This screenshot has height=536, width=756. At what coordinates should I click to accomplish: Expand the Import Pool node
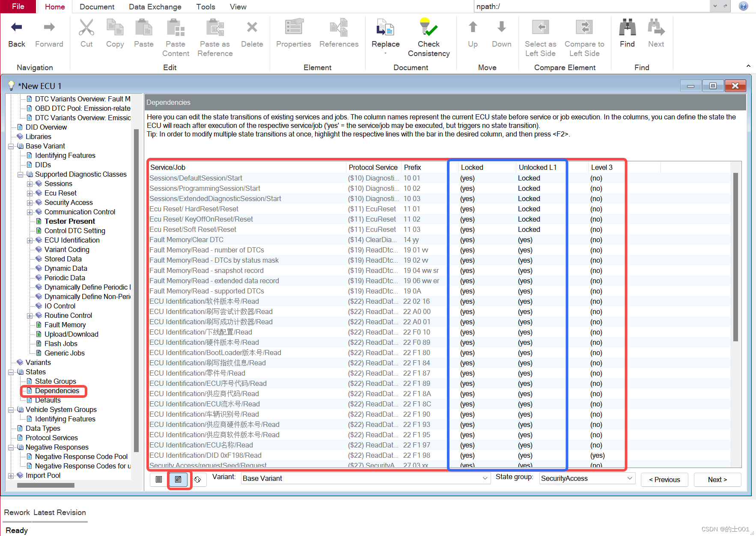click(x=11, y=476)
